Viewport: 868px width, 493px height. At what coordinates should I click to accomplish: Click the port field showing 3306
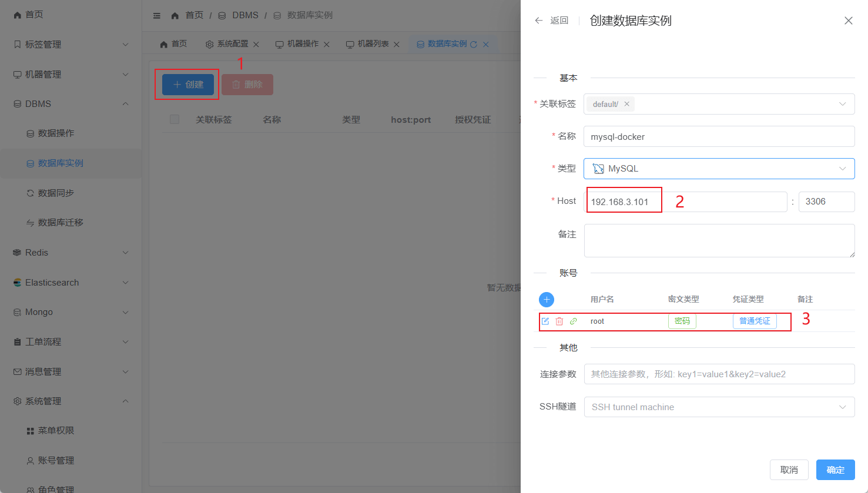click(x=826, y=202)
